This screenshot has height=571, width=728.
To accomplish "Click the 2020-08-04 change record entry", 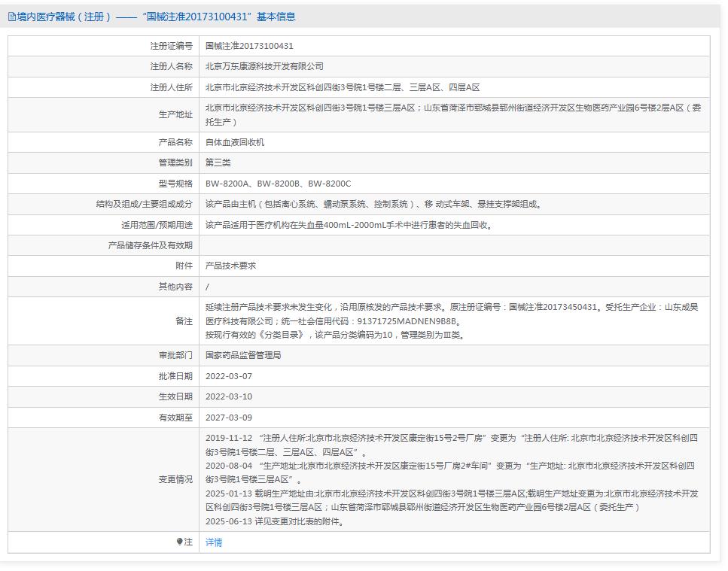I will click(x=450, y=472).
